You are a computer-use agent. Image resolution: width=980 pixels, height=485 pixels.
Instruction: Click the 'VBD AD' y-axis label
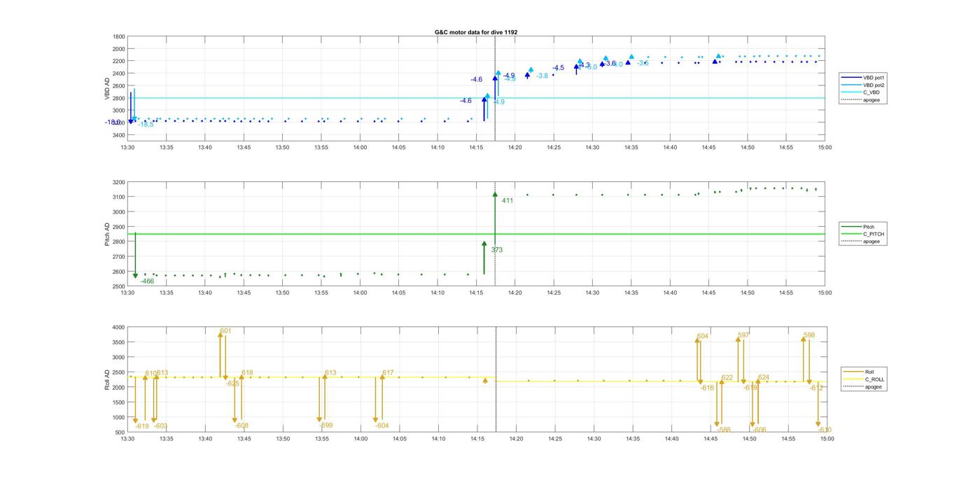coord(108,88)
